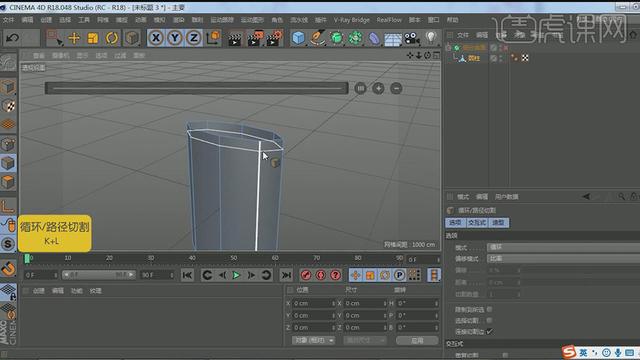Click the position X input field
This screenshot has height=360, width=640.
tap(313, 303)
